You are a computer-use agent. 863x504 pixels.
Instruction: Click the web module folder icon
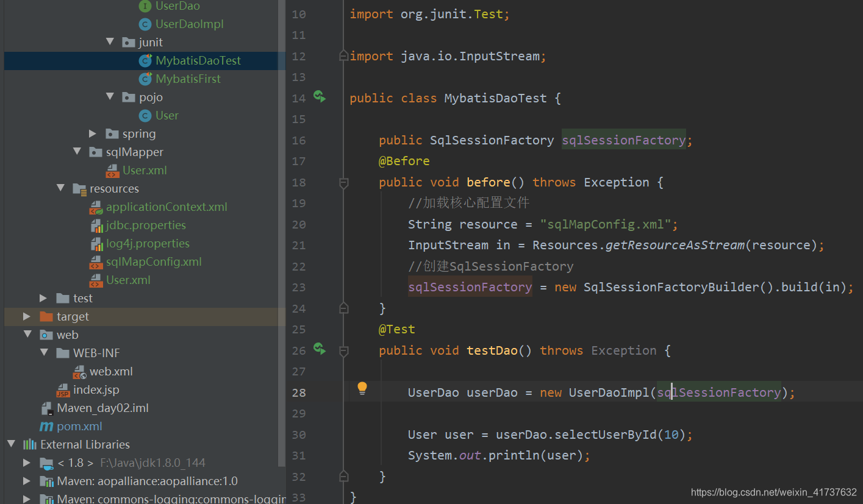46,335
